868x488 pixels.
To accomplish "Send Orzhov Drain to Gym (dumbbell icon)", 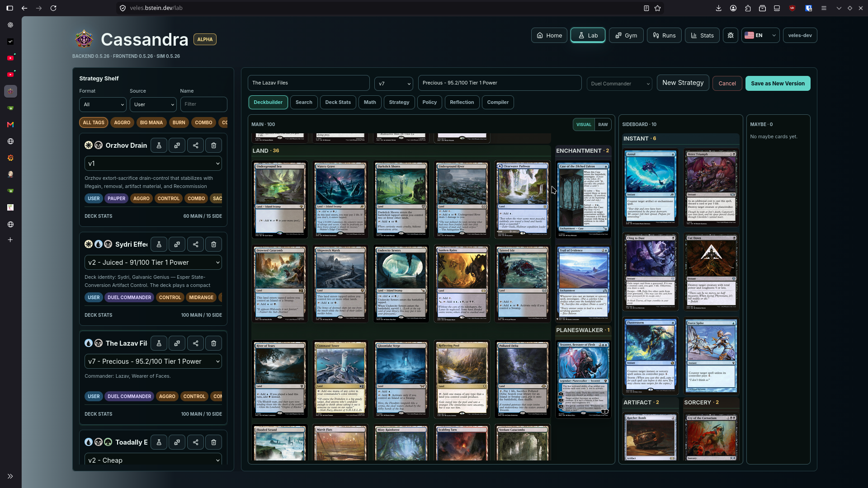I will [x=177, y=145].
